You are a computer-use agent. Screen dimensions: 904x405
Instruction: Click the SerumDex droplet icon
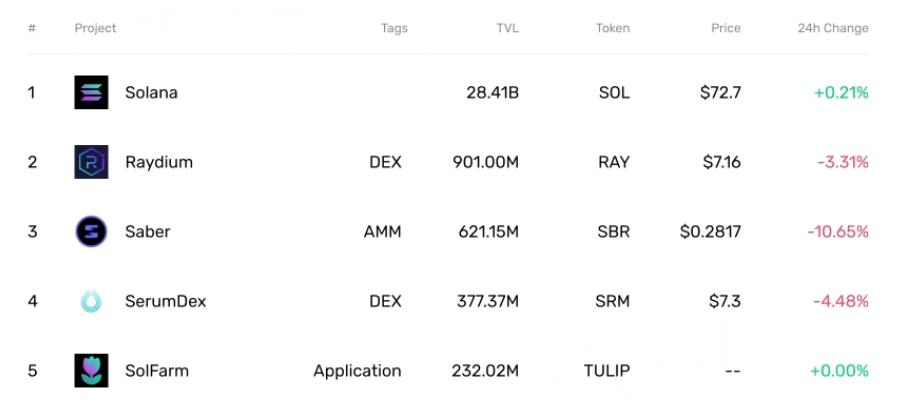coord(91,301)
